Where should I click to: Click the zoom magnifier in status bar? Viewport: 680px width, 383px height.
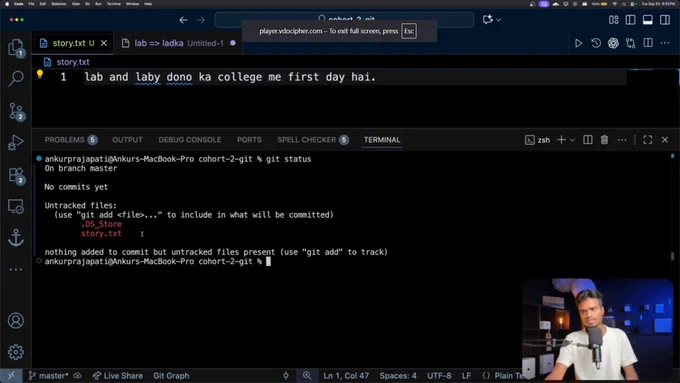tap(307, 376)
